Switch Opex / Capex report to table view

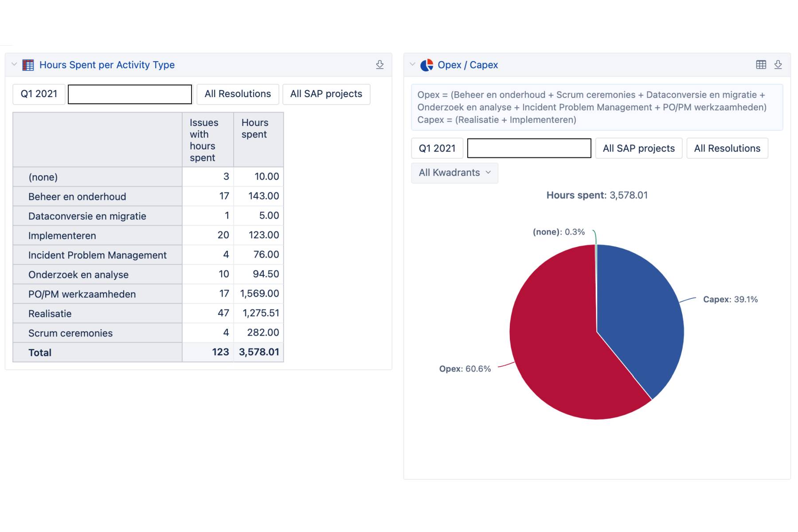click(x=761, y=65)
